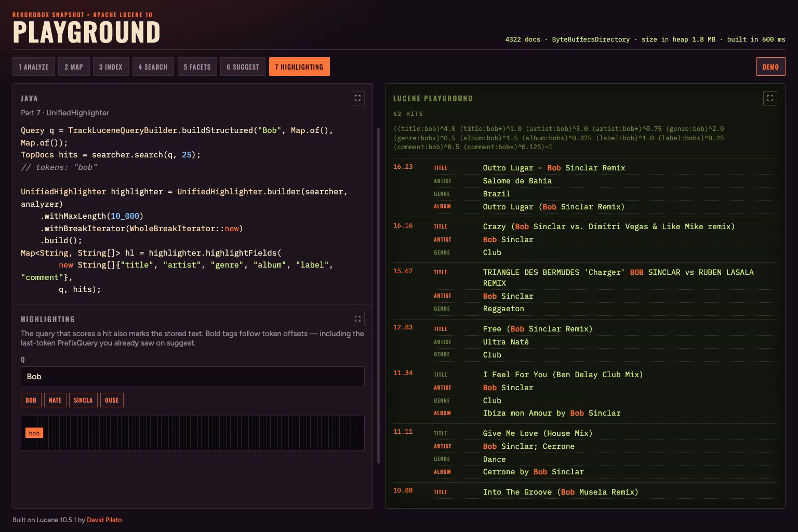This screenshot has width=798, height=532.
Task: Click album 'Ibiza mon Amour by Bob Sinclar'
Action: (x=552, y=413)
